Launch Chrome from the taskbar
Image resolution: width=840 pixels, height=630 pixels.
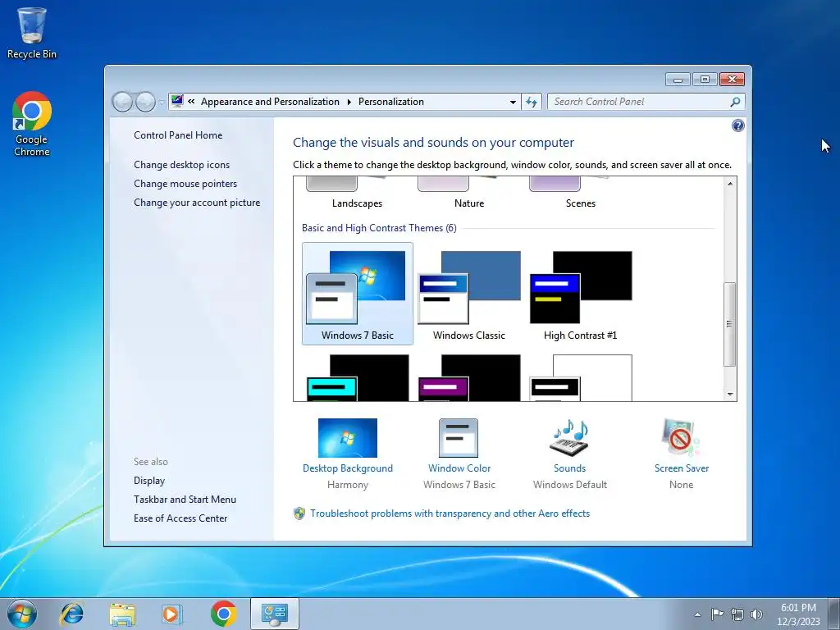(223, 614)
